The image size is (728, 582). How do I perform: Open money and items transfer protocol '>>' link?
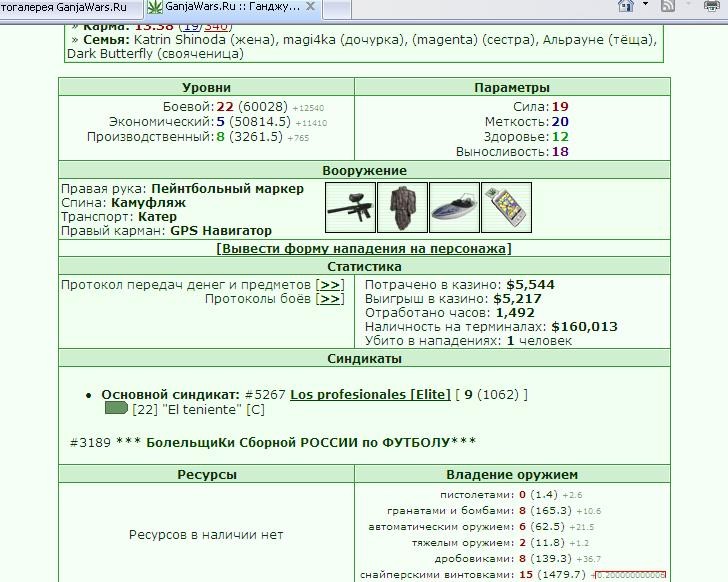click(x=330, y=285)
